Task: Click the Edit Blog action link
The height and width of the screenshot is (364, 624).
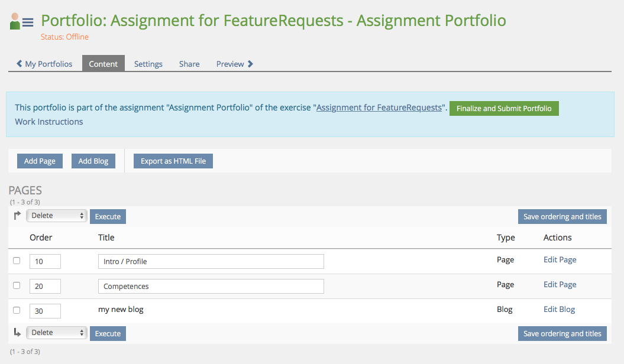Action: [559, 309]
